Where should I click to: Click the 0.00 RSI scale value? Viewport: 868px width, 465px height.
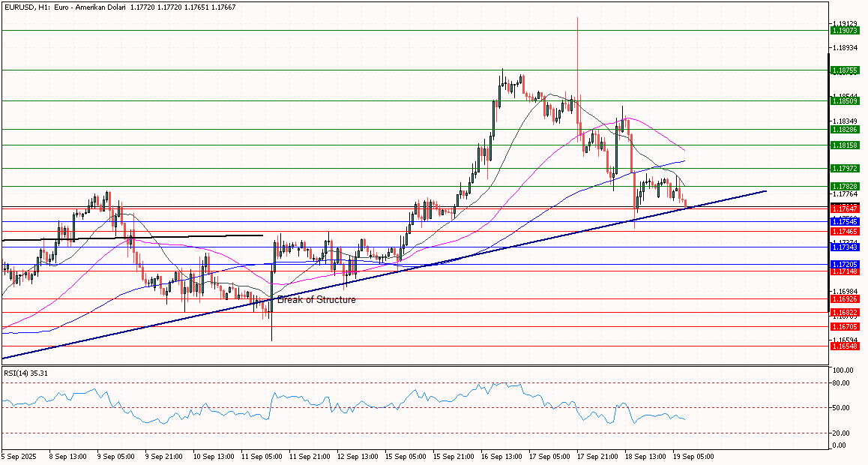click(x=840, y=445)
